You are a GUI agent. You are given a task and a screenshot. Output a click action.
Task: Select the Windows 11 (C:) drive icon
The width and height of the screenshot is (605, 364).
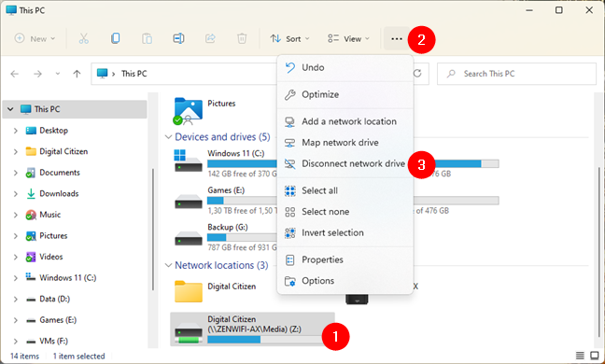(x=189, y=161)
